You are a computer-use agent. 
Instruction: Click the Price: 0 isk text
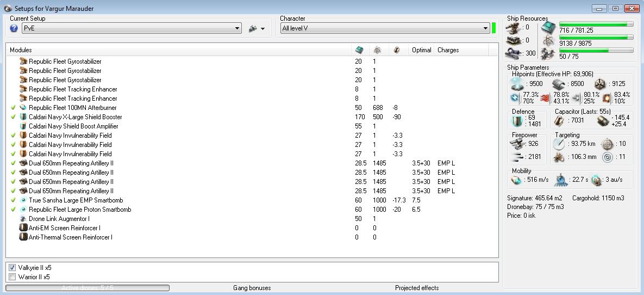(522, 216)
